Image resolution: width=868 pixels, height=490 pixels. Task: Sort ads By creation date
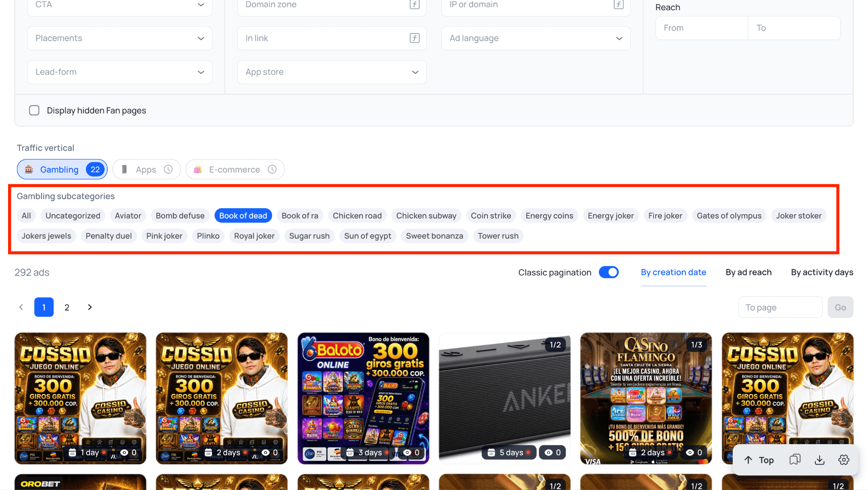coord(673,272)
